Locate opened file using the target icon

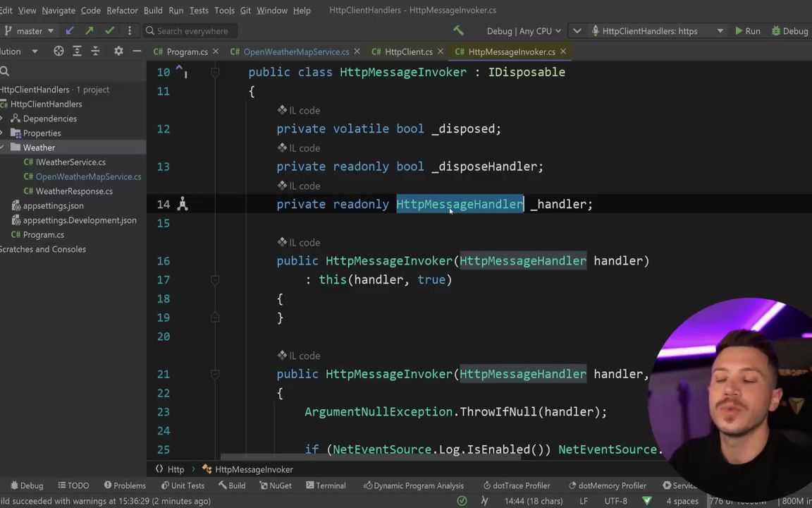tap(59, 52)
